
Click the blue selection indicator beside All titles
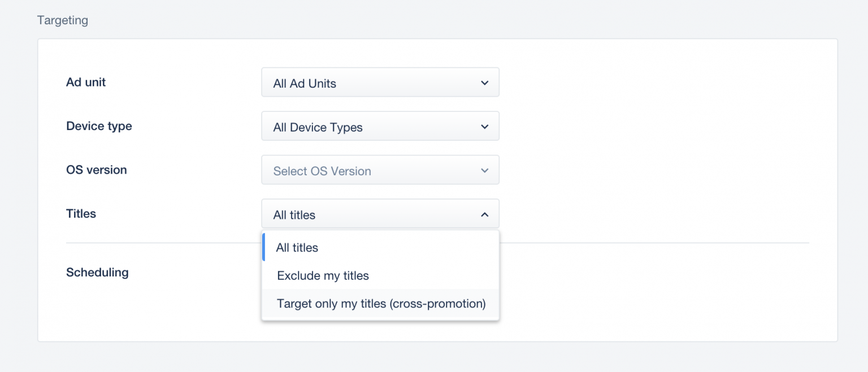coord(263,247)
